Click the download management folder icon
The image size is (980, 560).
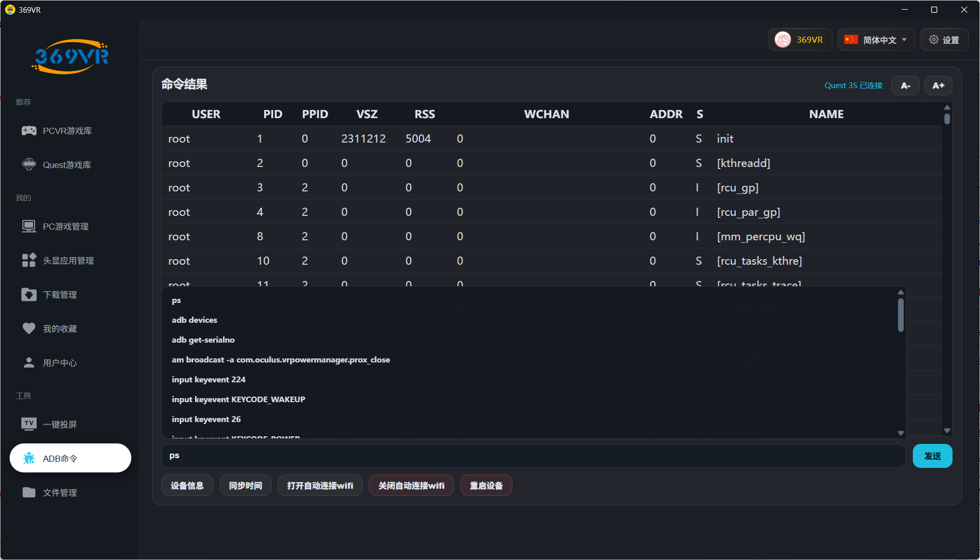pos(29,294)
